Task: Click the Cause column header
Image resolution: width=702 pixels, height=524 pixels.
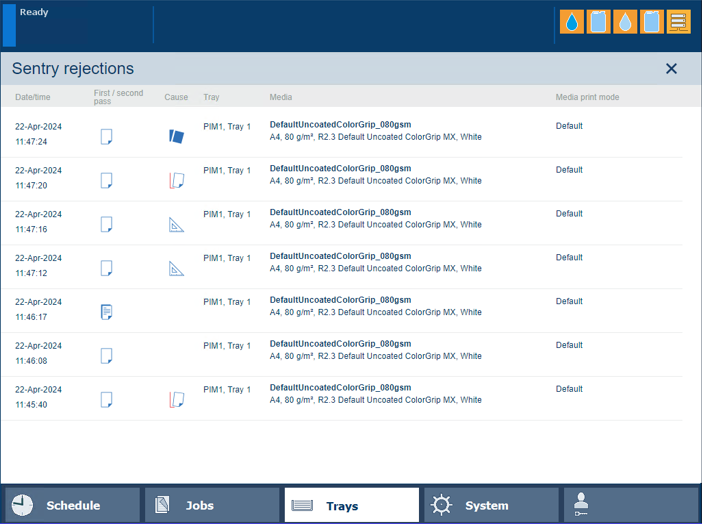Action: tap(176, 97)
